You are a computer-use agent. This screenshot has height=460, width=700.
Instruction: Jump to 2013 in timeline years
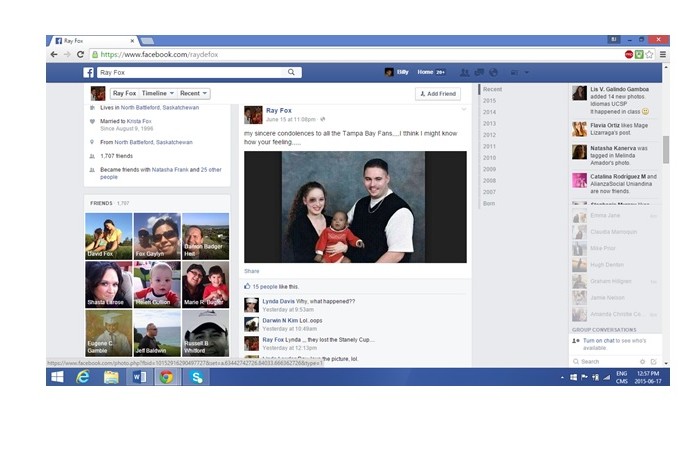(x=489, y=123)
